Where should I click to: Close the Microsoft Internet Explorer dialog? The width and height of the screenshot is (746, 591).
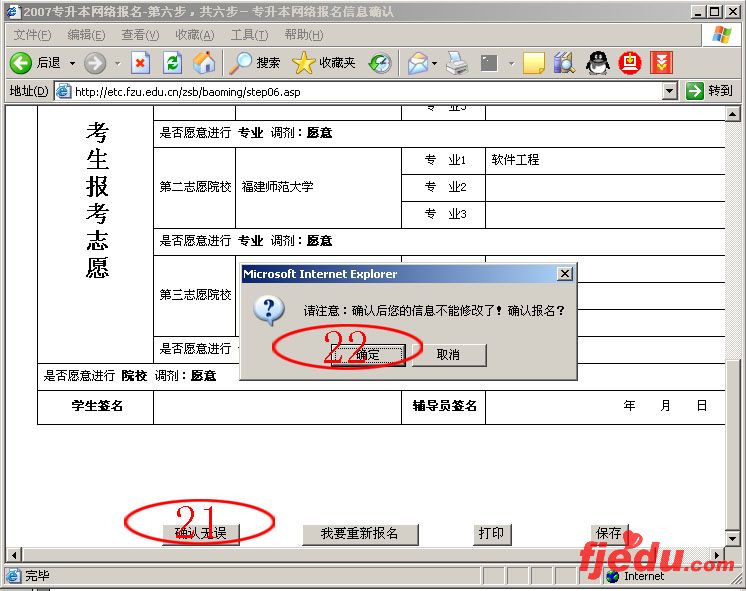click(565, 274)
